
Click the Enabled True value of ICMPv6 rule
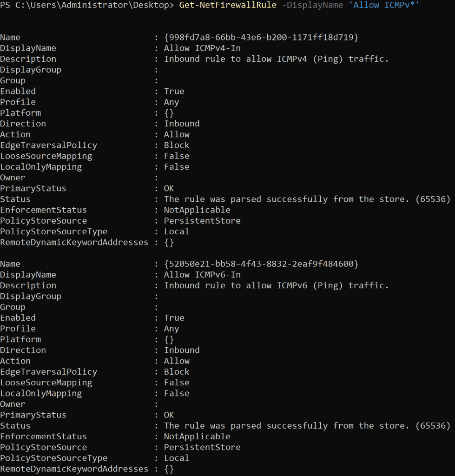[174, 318]
